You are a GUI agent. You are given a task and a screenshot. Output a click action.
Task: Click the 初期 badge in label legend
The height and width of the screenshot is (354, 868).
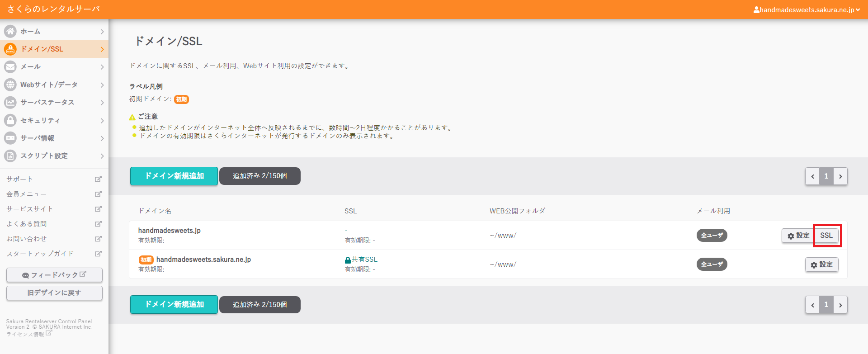click(181, 99)
